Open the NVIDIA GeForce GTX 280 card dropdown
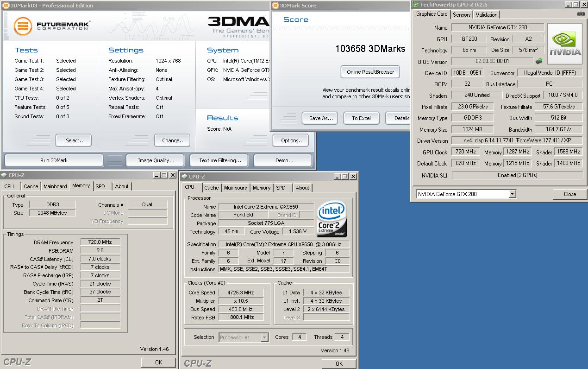588x369 pixels. click(x=512, y=194)
